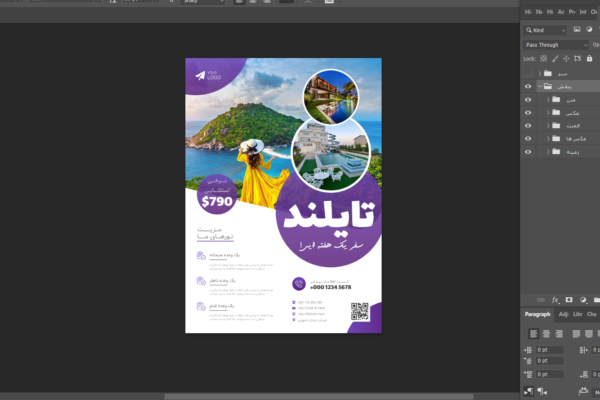600x400 pixels.
Task: Click the $790 price badge on canvas
Action: [217, 201]
